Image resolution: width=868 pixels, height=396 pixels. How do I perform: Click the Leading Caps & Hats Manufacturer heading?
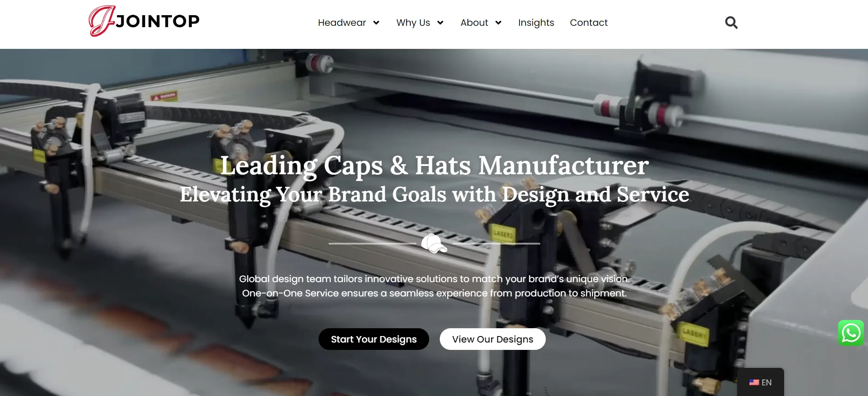435,165
